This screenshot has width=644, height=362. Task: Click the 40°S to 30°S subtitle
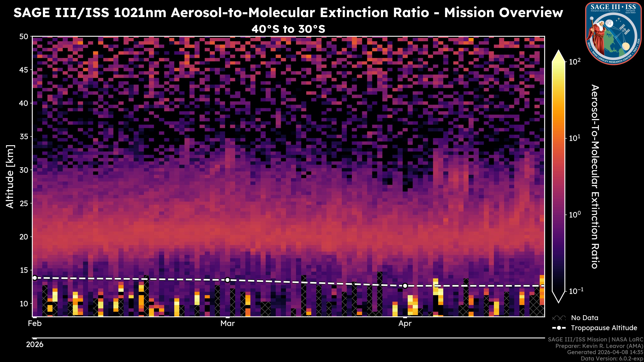pyautogui.click(x=288, y=29)
